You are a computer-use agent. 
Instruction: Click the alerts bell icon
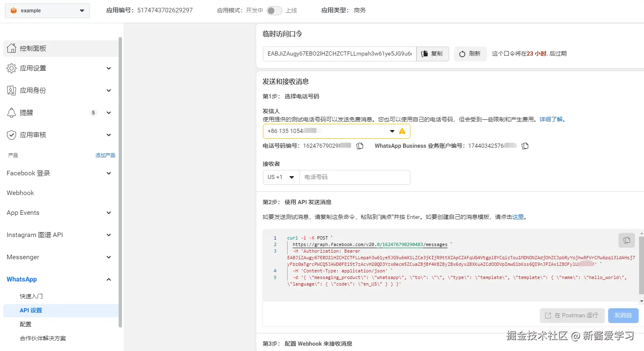12,113
